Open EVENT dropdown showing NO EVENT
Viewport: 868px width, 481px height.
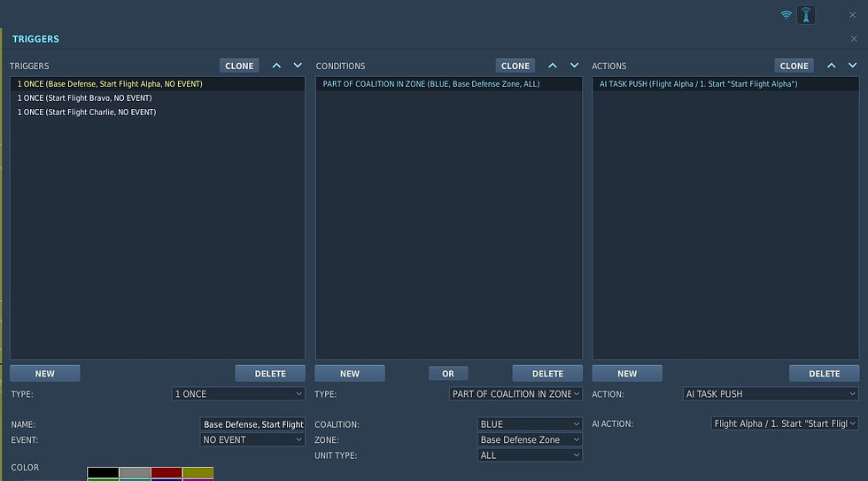click(x=252, y=439)
